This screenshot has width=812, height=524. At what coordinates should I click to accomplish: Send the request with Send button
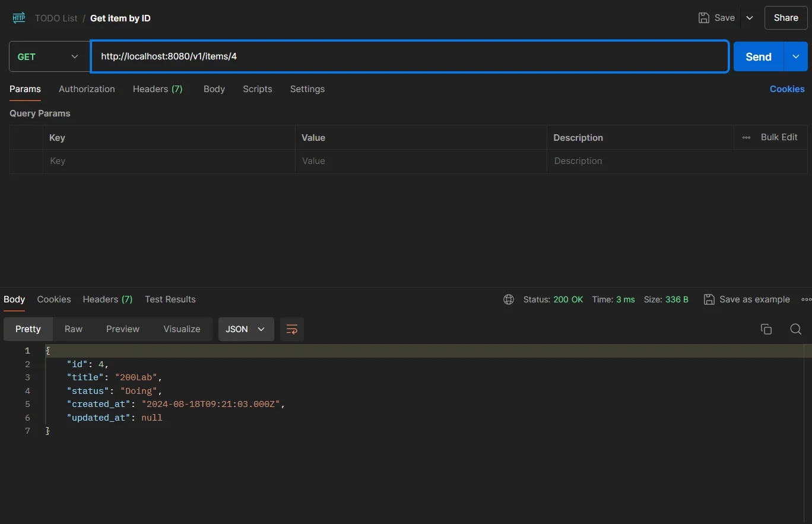[x=759, y=56]
